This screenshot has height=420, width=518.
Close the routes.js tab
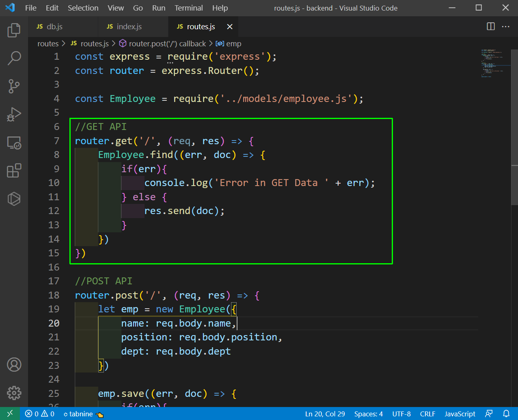click(x=230, y=26)
